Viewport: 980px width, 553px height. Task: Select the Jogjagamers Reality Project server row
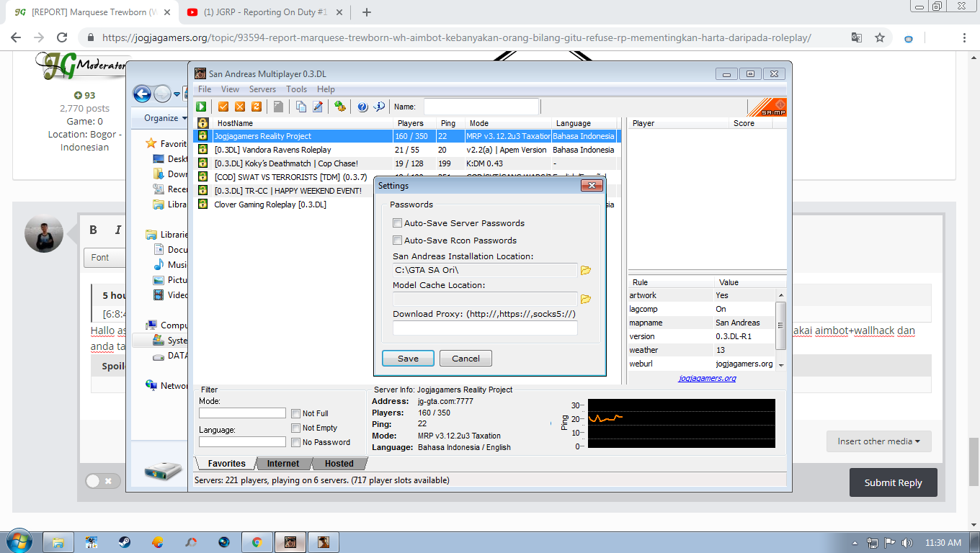coord(407,136)
